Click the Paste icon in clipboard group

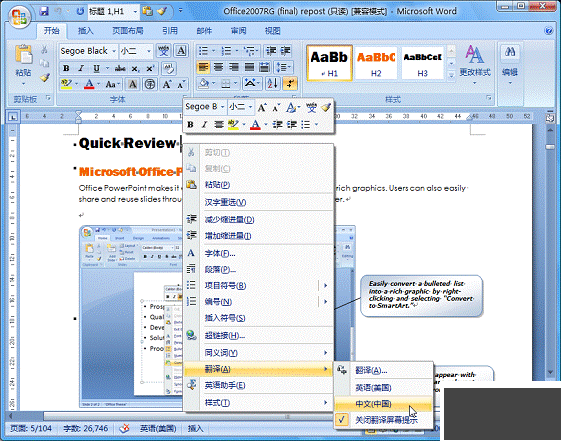click(x=24, y=55)
